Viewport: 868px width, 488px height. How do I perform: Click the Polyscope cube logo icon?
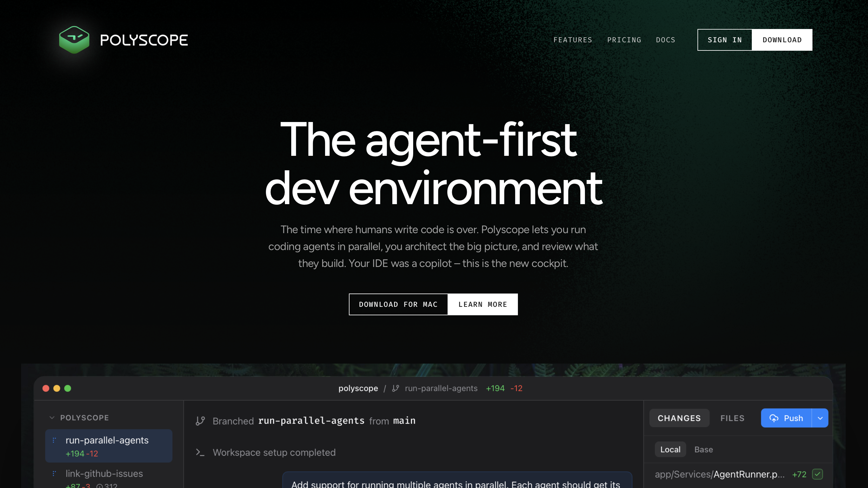74,40
